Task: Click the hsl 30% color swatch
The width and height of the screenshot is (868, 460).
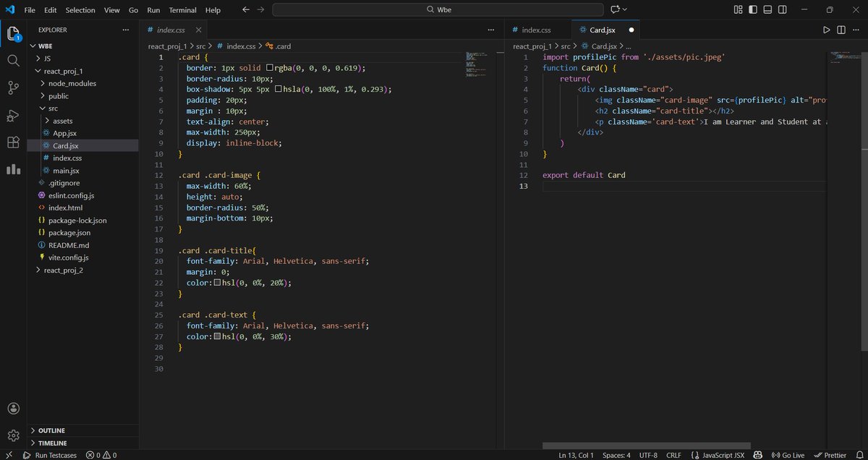Action: (x=217, y=336)
